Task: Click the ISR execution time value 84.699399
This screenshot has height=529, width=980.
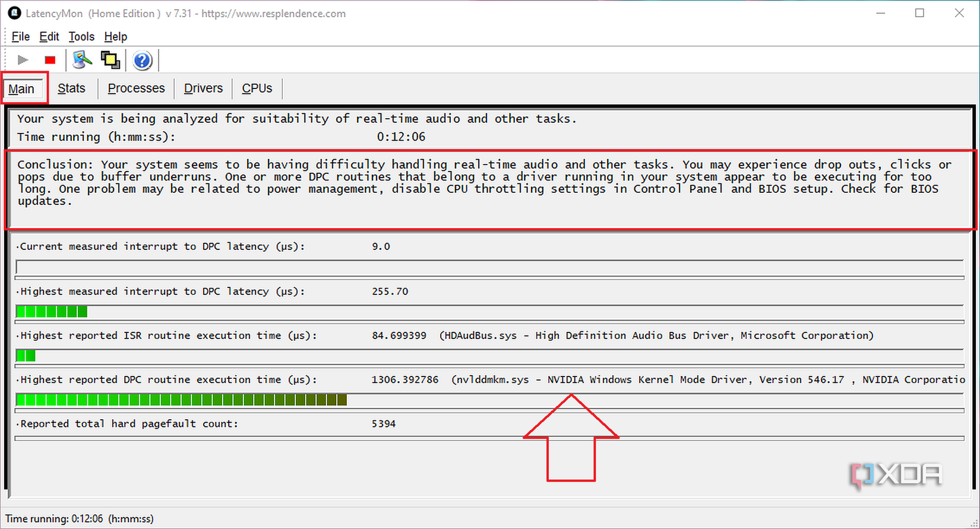Action: coord(399,335)
